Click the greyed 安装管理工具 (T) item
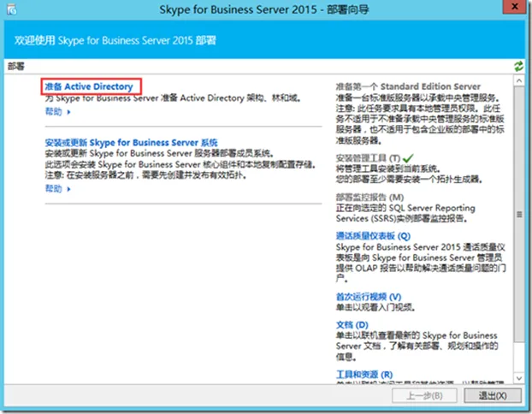Image resolution: width=532 pixels, height=414 pixels. coord(368,158)
